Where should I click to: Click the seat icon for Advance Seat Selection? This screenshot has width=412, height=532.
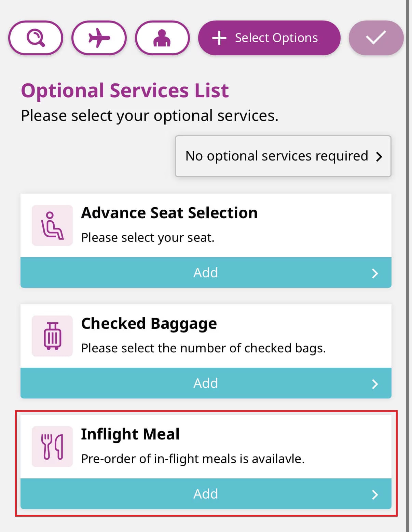(x=52, y=225)
